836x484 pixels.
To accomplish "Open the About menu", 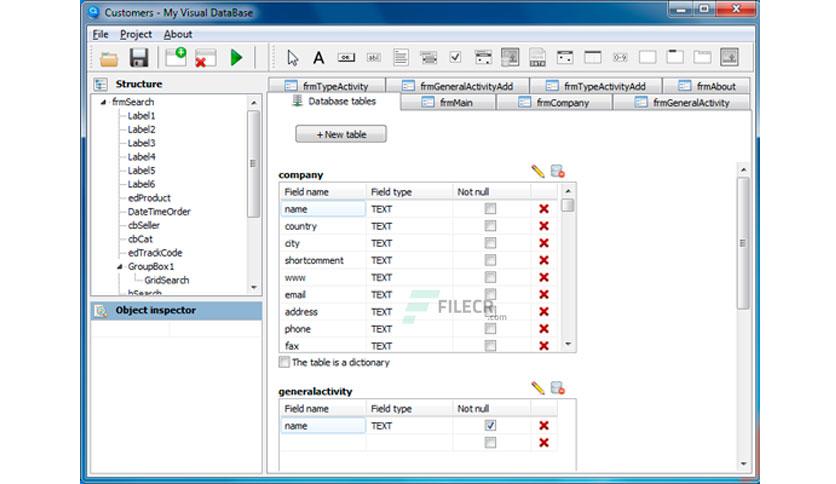I will pos(178,34).
